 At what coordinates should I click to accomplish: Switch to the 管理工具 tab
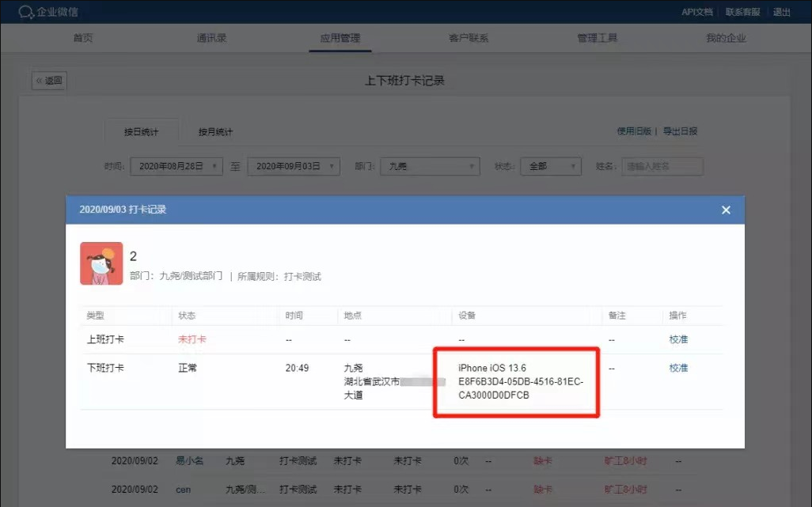point(597,38)
